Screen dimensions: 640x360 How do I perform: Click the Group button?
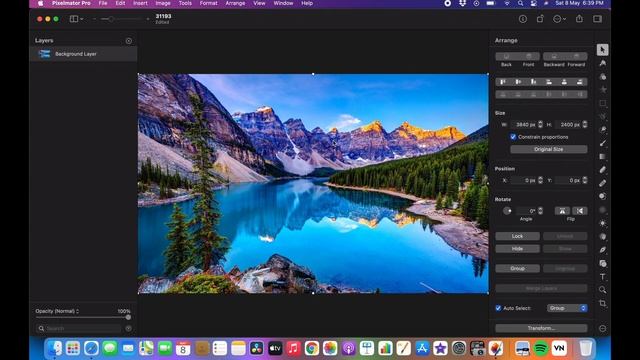point(517,269)
